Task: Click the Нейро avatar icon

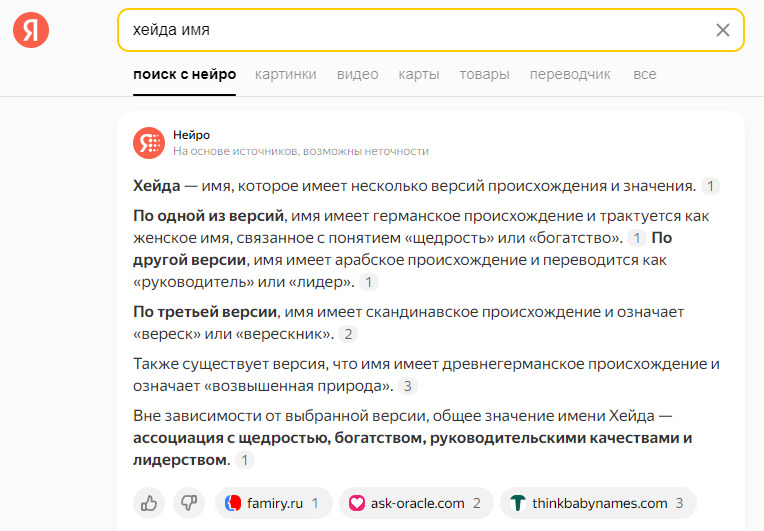Action: click(149, 143)
